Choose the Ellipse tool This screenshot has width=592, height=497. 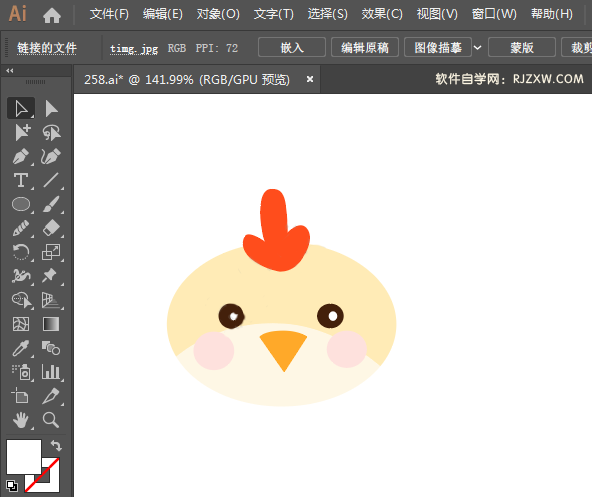(21, 204)
